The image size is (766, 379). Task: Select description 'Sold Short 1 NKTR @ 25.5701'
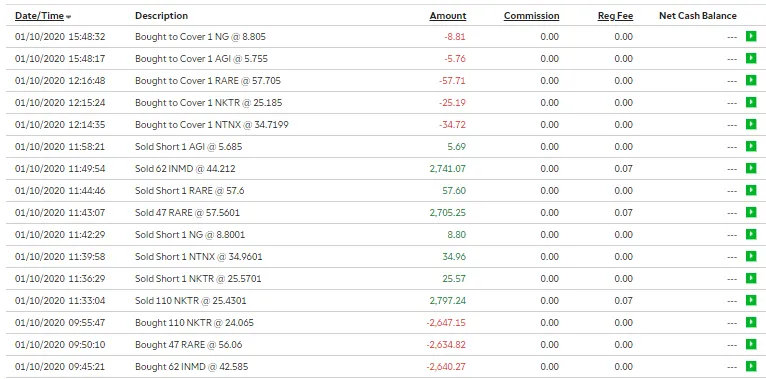198,278
